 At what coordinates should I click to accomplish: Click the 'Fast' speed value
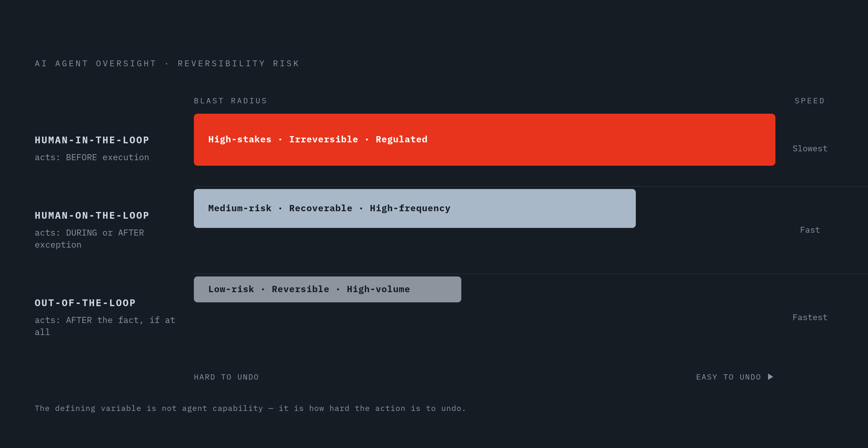[x=810, y=230]
